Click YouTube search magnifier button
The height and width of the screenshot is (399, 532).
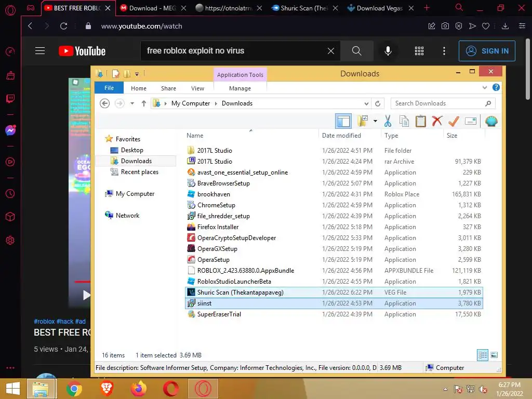pyautogui.click(x=356, y=51)
